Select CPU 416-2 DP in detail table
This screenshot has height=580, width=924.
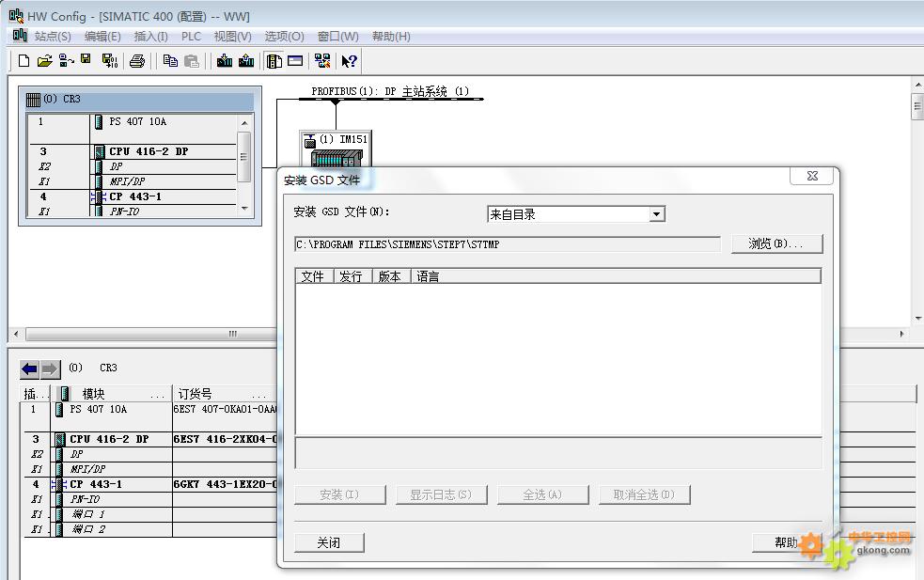tap(109, 440)
